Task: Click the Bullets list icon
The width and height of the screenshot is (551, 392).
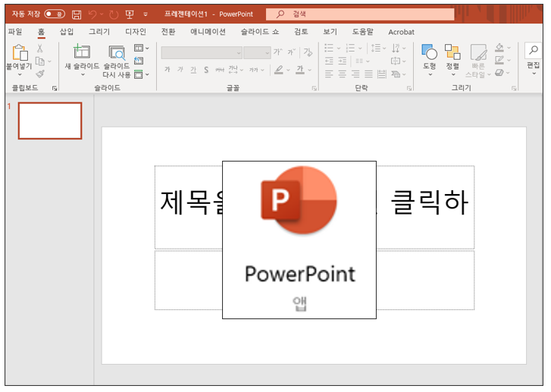Action: [329, 48]
